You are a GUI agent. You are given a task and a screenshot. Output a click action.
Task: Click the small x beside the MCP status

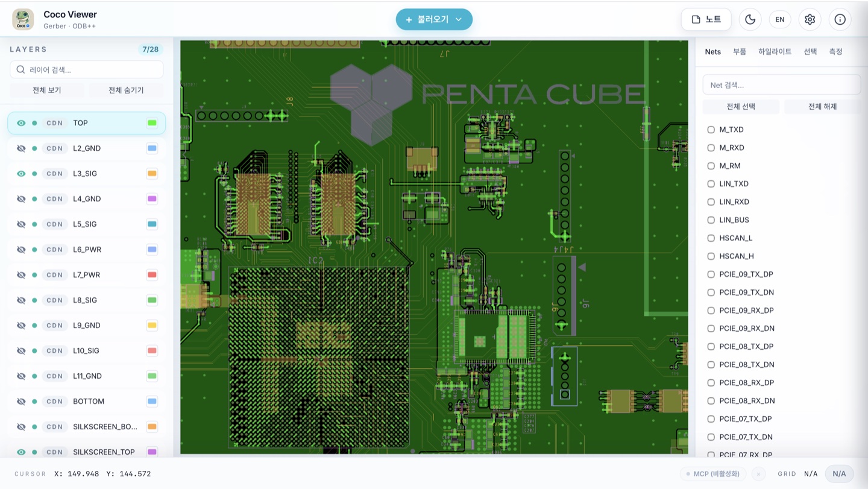click(x=758, y=474)
